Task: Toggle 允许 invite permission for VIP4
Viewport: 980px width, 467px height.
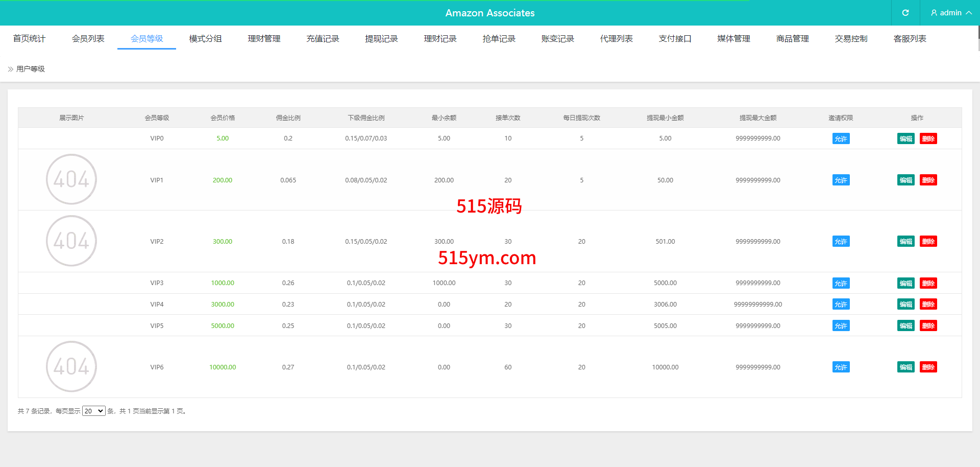Action: (841, 305)
